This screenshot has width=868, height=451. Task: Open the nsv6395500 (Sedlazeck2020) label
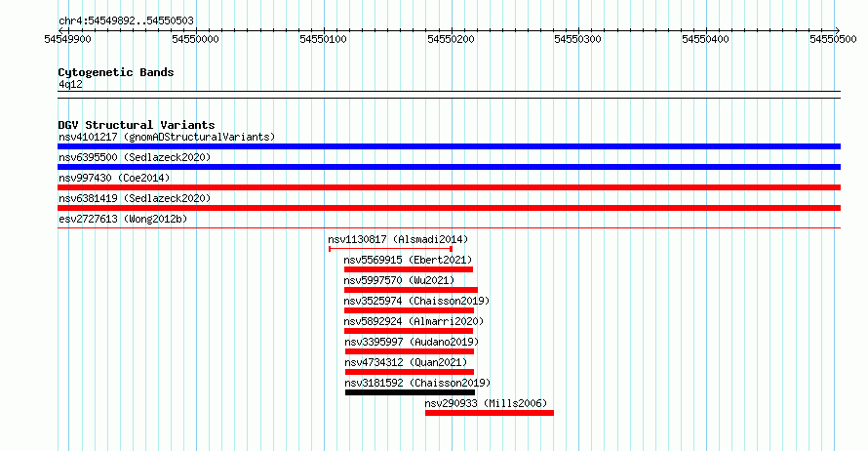[135, 157]
